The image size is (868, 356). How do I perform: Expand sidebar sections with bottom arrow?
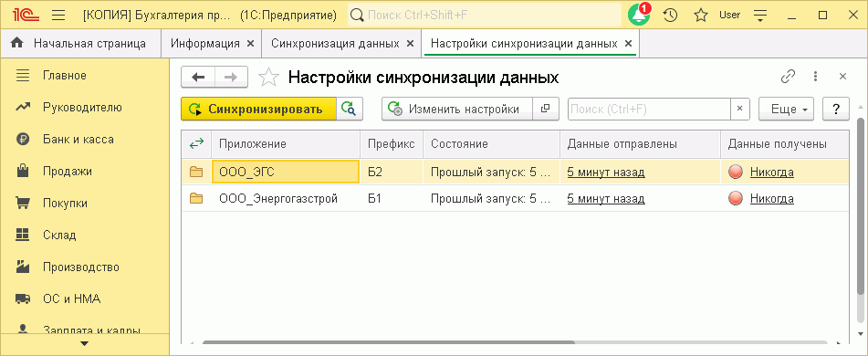point(85,344)
